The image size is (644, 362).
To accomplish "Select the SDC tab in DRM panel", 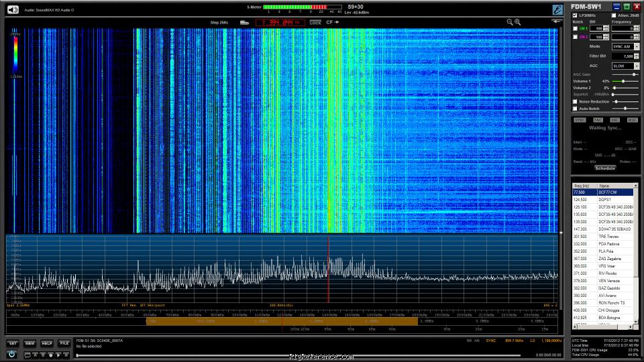I will click(x=615, y=120).
